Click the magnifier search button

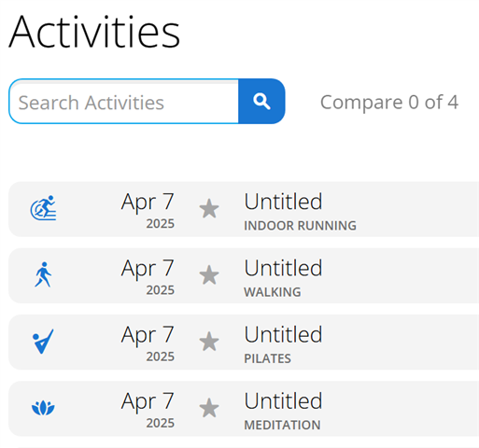click(261, 101)
